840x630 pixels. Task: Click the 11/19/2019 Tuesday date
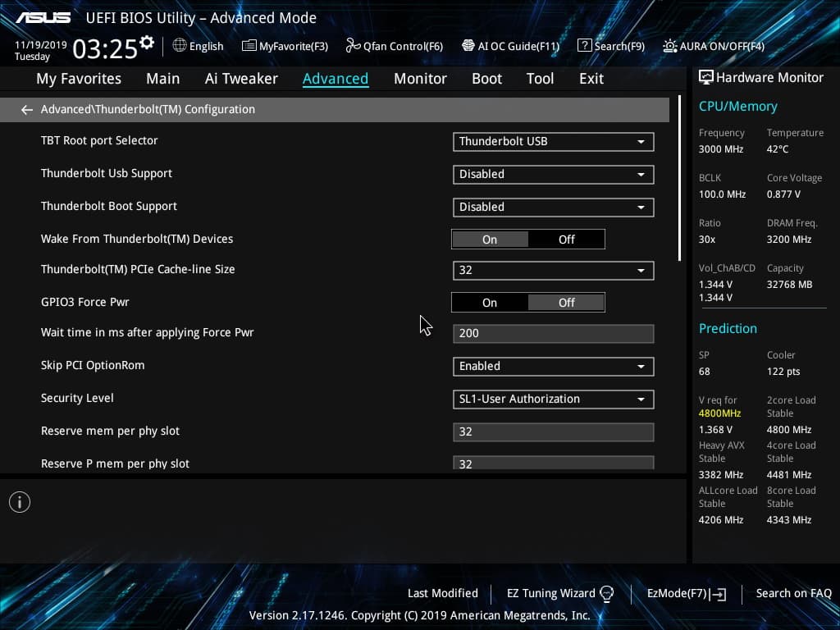coord(41,50)
